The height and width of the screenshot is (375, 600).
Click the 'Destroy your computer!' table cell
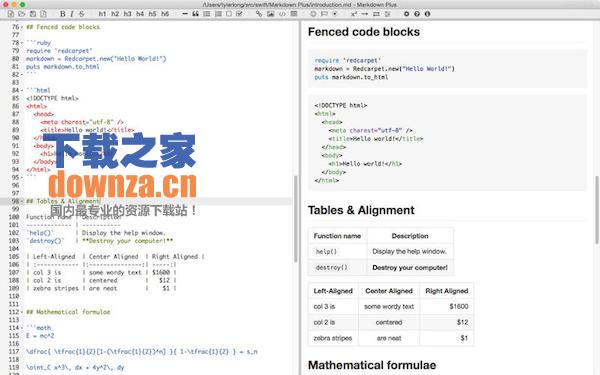[x=409, y=268]
